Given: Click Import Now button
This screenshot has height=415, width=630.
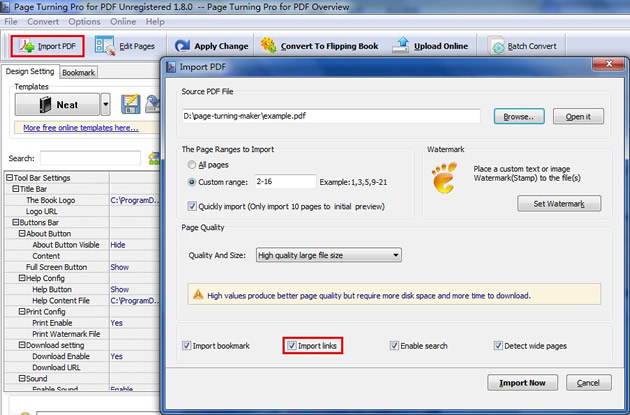Looking at the screenshot, I should 522,383.
